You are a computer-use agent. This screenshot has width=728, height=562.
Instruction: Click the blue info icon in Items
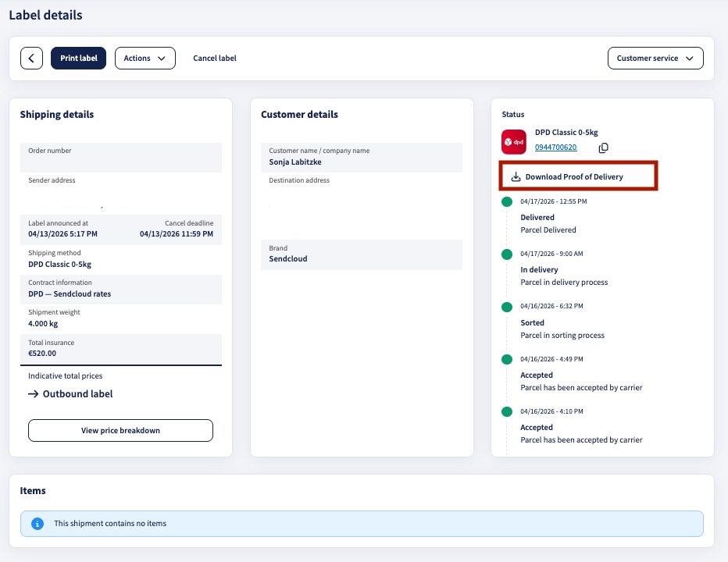tap(37, 524)
